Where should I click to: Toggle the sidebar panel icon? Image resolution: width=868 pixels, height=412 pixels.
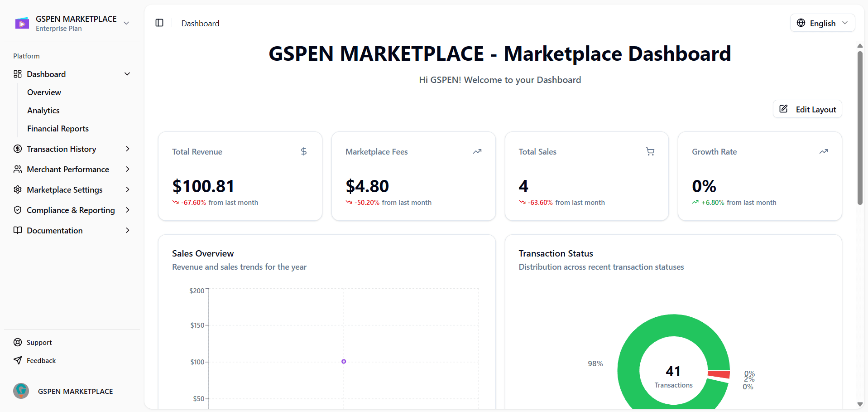pos(159,23)
